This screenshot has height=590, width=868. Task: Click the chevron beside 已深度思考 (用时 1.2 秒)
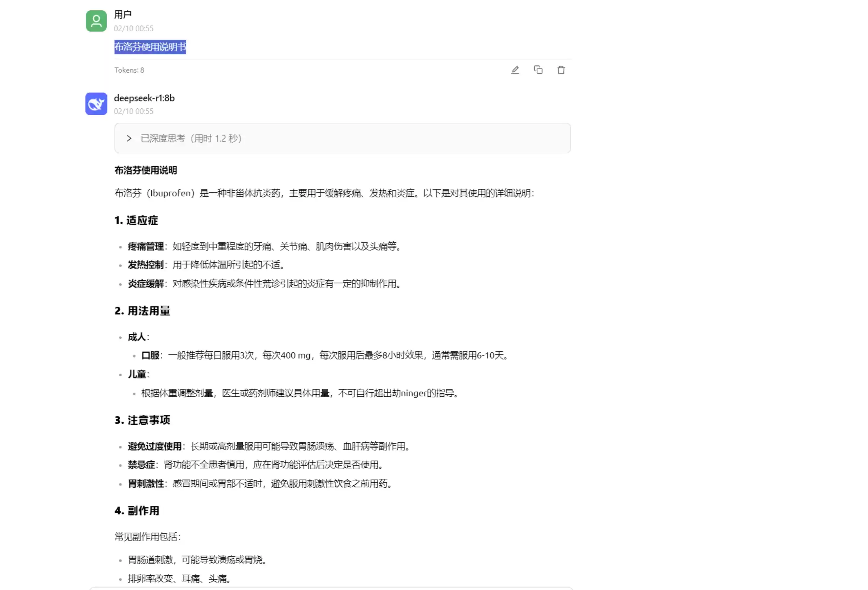[129, 138]
